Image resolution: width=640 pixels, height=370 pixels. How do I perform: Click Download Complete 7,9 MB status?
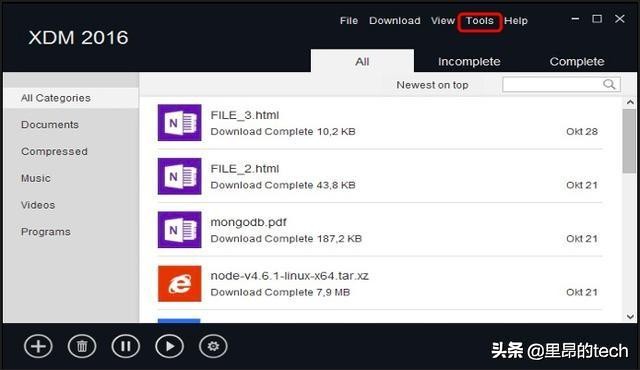pyautogui.click(x=280, y=292)
